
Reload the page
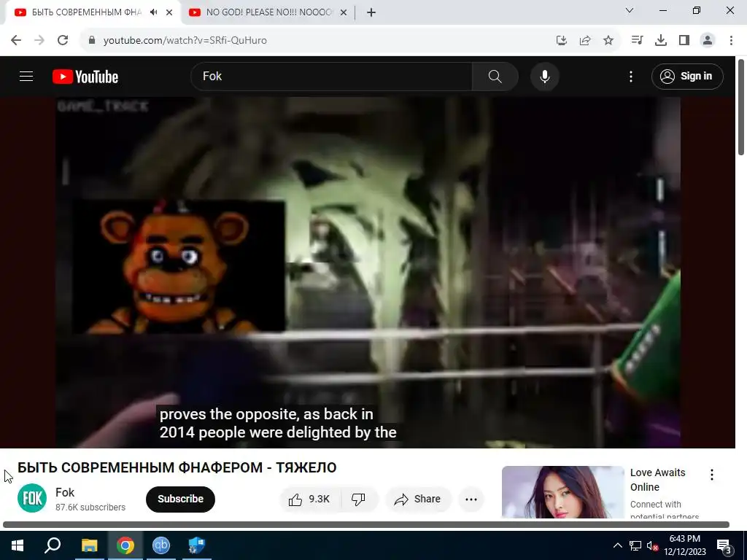point(63,40)
